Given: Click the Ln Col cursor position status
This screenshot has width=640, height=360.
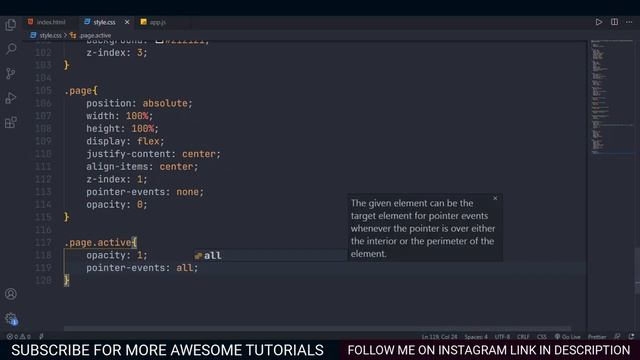Looking at the screenshot, I should click(x=440, y=337).
